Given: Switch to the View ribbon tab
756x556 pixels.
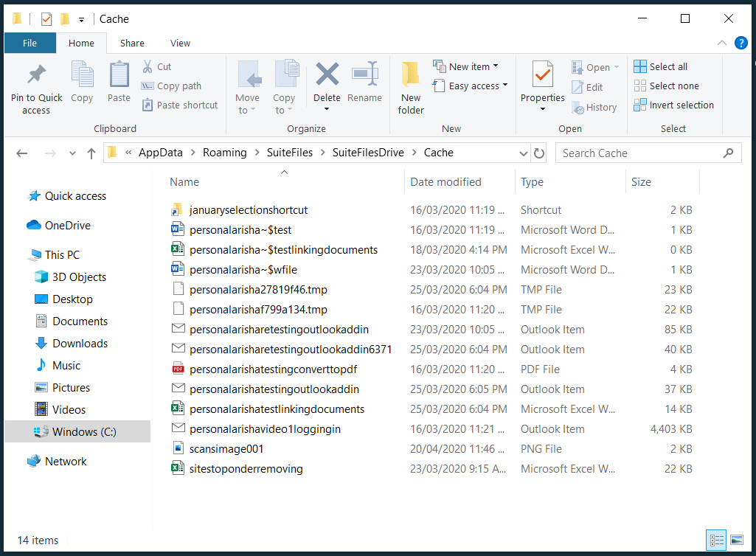Looking at the screenshot, I should click(179, 43).
